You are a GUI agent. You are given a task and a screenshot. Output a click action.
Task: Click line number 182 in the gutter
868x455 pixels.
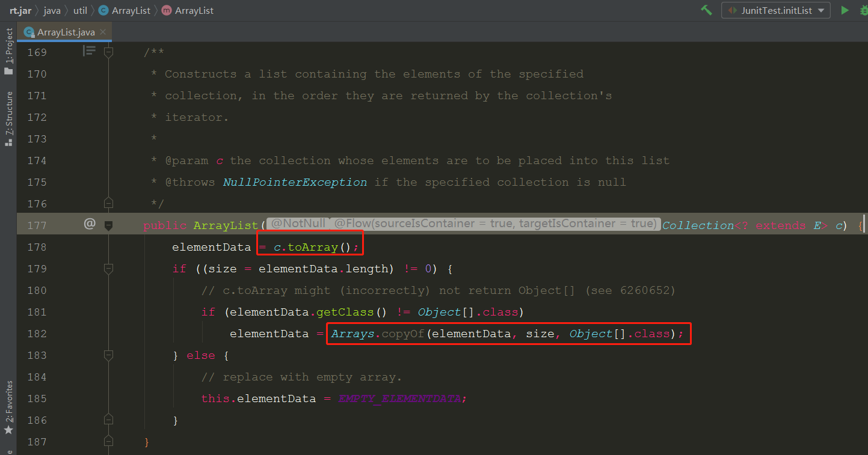click(37, 334)
